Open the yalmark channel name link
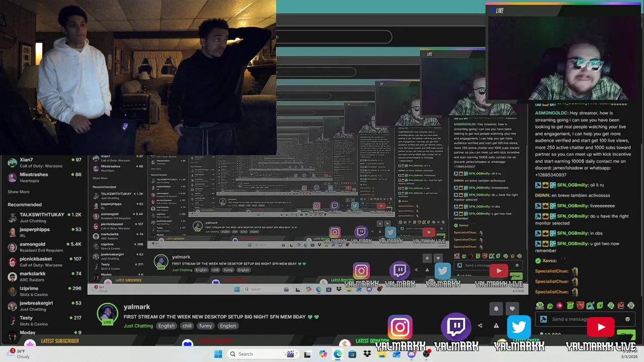Screen dimensions: 644x362 137,307
